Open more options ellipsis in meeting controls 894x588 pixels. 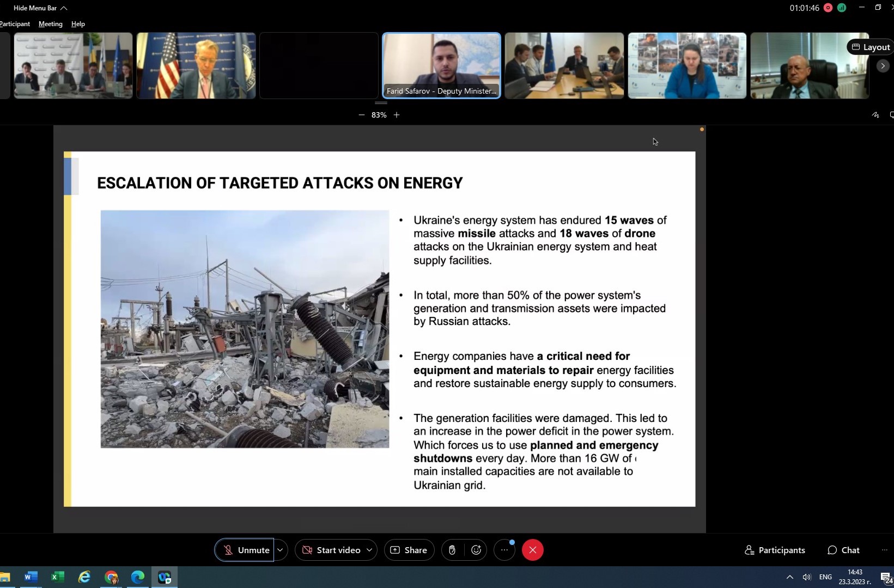[x=504, y=550]
